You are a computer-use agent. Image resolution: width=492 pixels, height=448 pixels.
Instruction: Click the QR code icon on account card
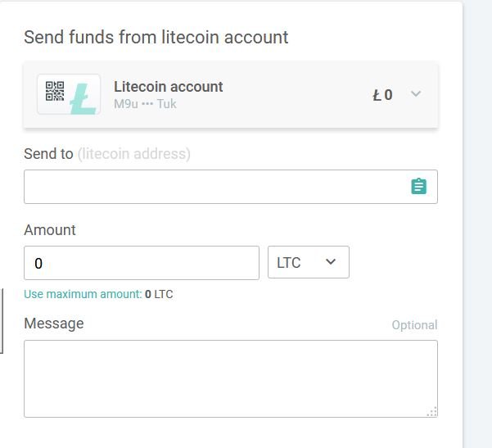pos(55,91)
